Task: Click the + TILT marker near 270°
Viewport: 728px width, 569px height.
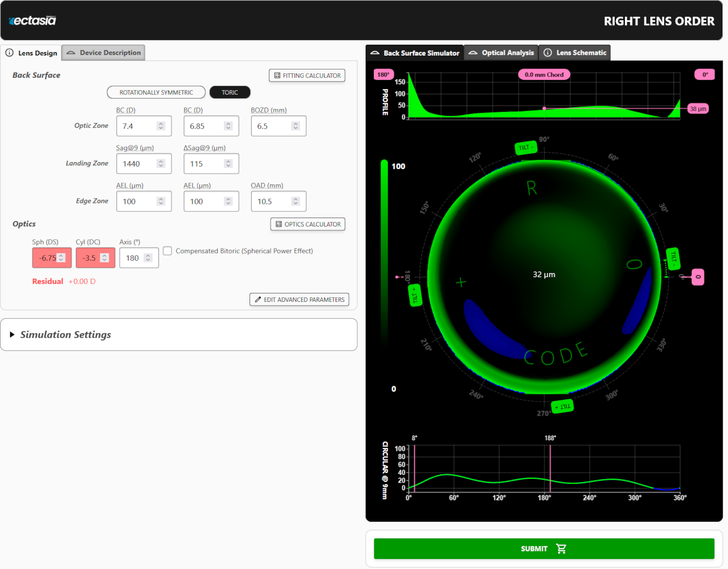Action: (563, 407)
